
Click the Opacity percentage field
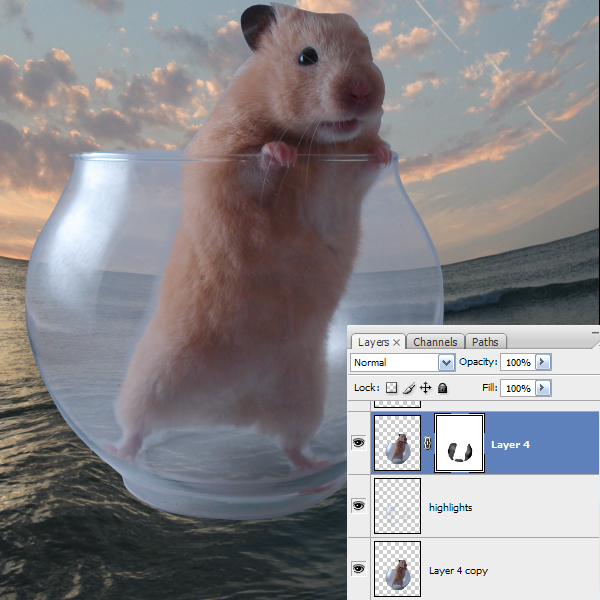(517, 362)
